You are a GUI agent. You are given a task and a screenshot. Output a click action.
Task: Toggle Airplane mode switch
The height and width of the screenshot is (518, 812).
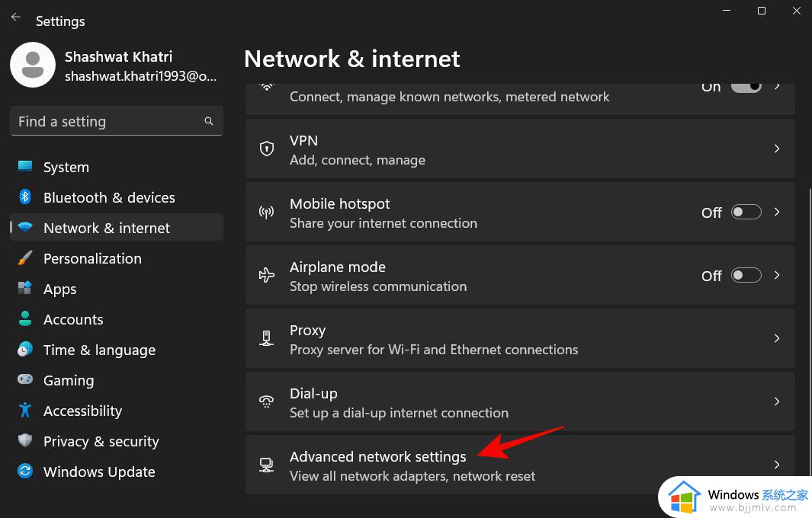pos(746,275)
